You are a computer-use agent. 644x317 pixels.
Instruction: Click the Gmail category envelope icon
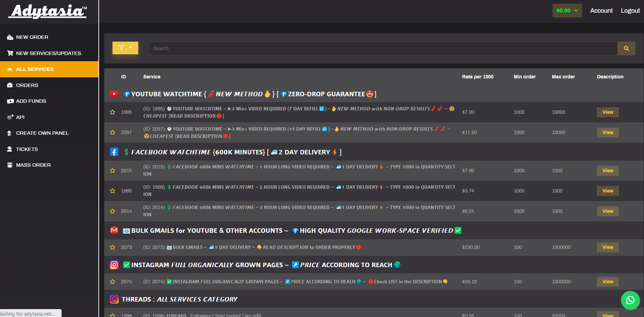(x=114, y=230)
